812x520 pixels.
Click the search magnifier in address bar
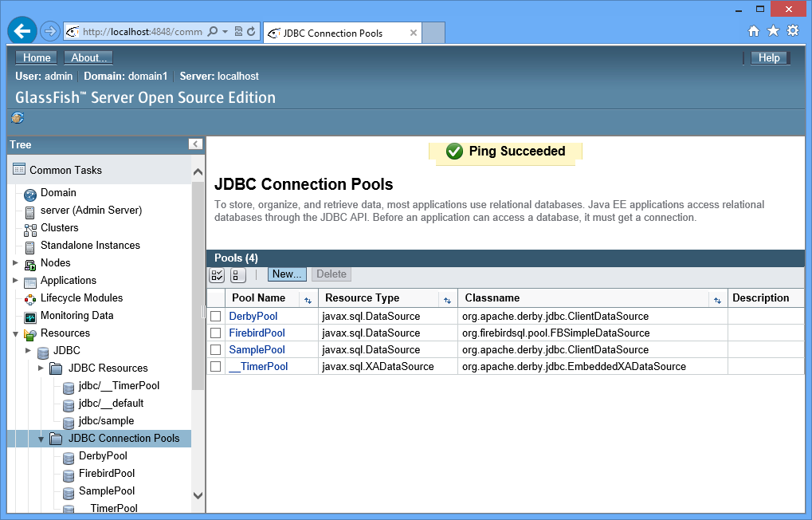click(x=212, y=32)
